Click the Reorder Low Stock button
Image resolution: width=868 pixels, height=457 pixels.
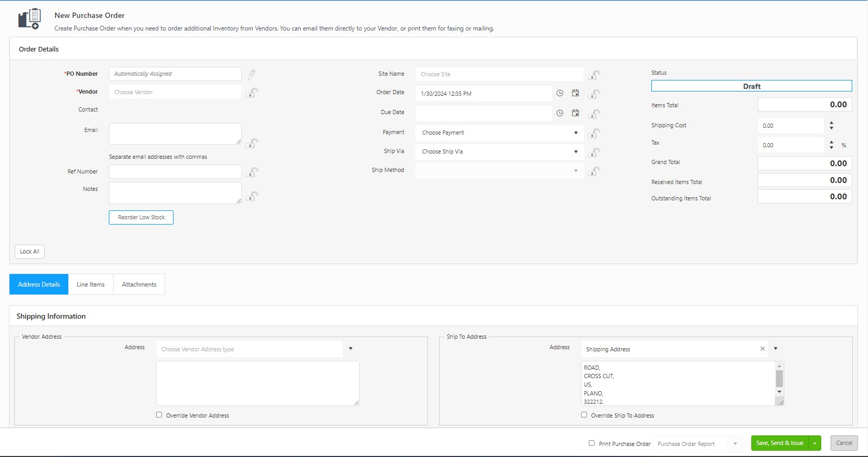141,218
